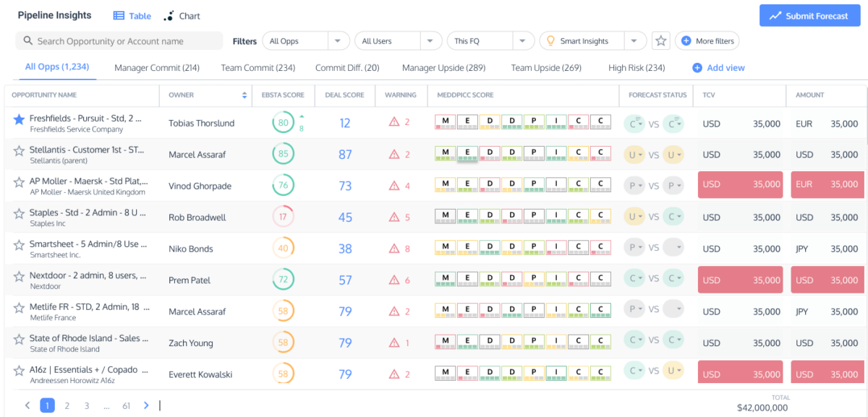Viewport: 868px width, 417px height.
Task: Click the next page arrow in pagination
Action: 146,405
